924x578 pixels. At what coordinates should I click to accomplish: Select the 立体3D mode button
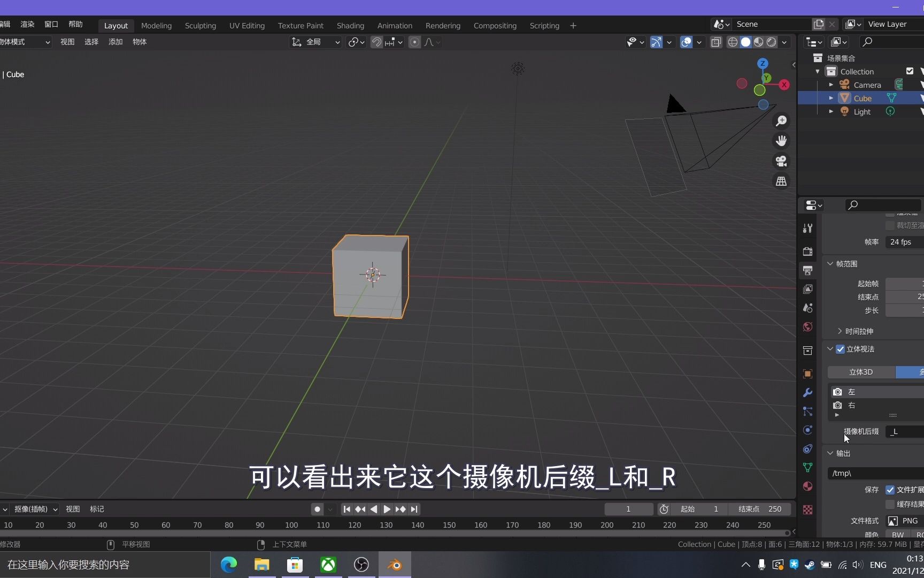[x=860, y=372]
